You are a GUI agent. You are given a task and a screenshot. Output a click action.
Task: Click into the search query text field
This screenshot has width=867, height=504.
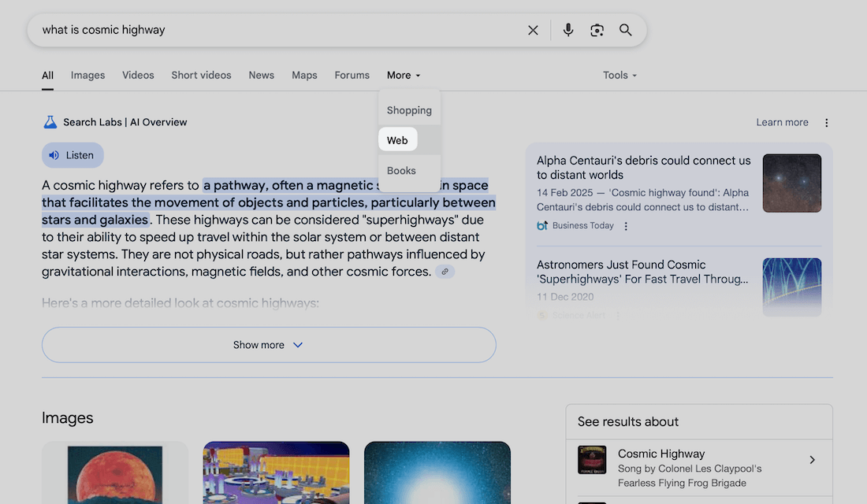pyautogui.click(x=276, y=30)
